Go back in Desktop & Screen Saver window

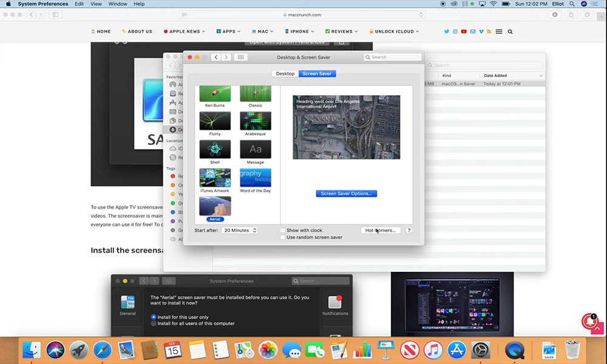coord(216,57)
